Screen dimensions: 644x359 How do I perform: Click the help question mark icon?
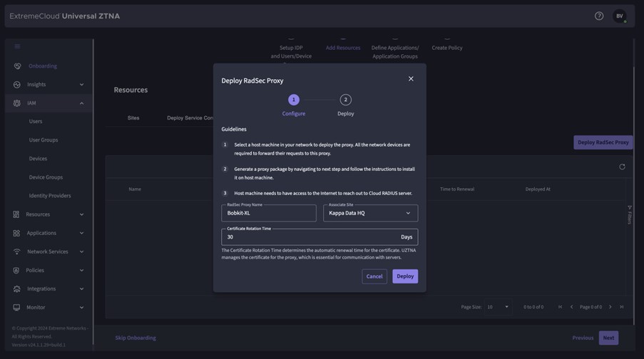pos(599,16)
